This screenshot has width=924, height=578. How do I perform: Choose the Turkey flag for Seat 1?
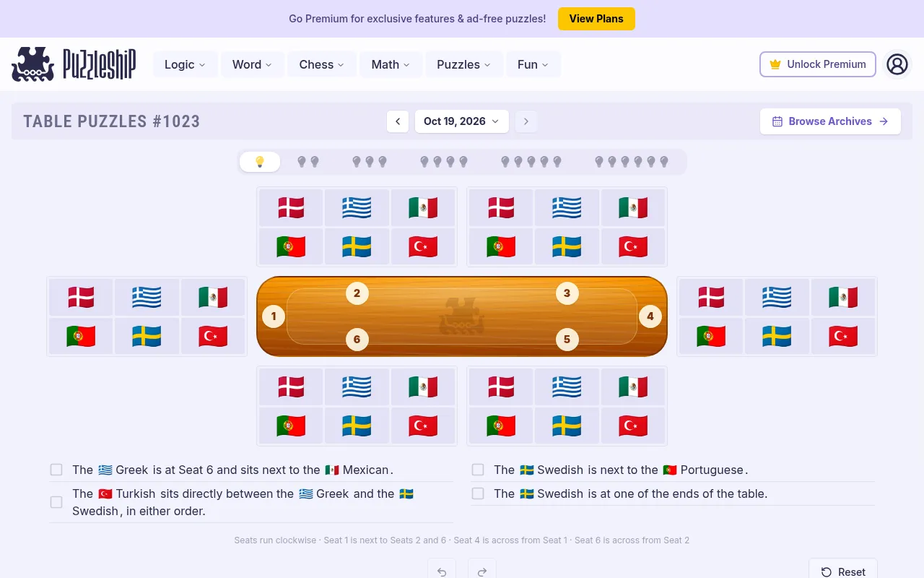213,336
